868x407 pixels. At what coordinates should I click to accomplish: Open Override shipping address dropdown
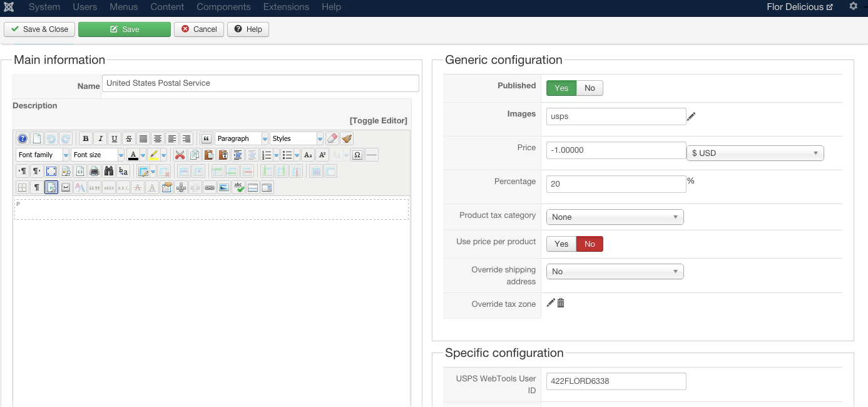(x=615, y=272)
